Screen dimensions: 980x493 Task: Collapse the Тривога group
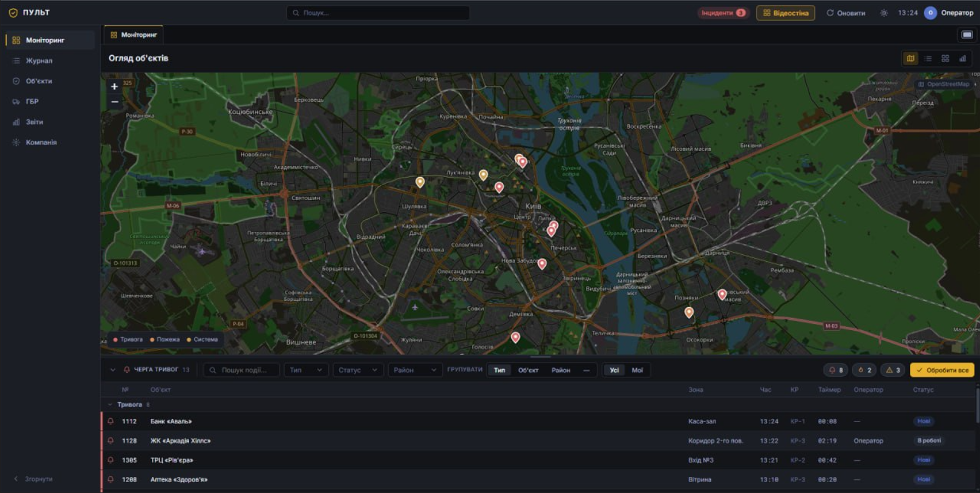(x=110, y=405)
